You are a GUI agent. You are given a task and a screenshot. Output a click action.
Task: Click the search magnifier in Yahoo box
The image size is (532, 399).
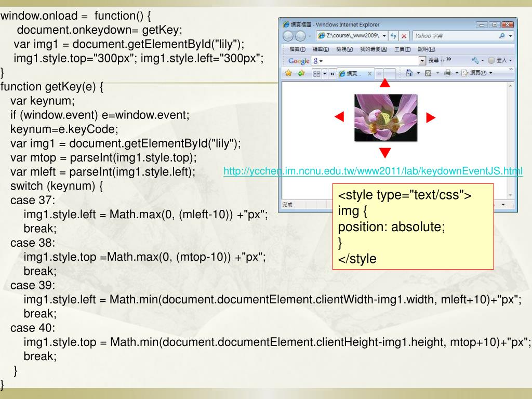(x=502, y=36)
